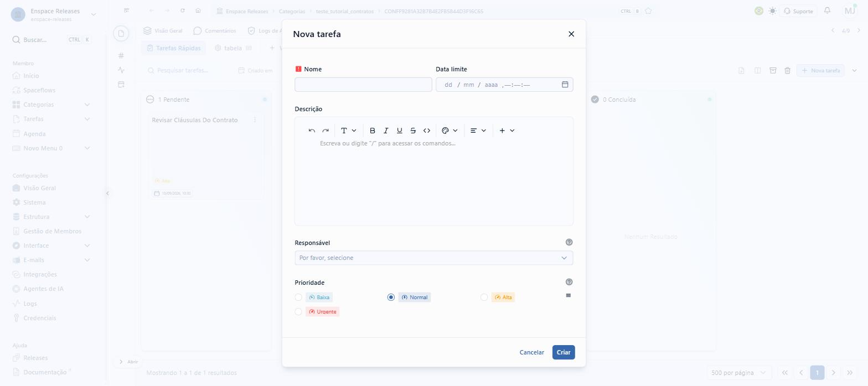Open the document icon in side rail
Image resolution: width=868 pixels, height=386 pixels.
(121, 34)
